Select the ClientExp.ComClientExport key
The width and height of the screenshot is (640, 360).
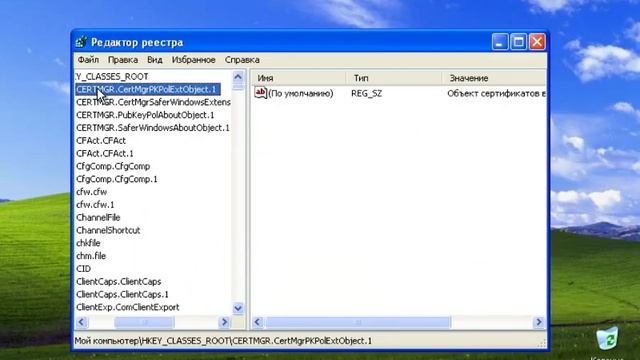point(128,307)
